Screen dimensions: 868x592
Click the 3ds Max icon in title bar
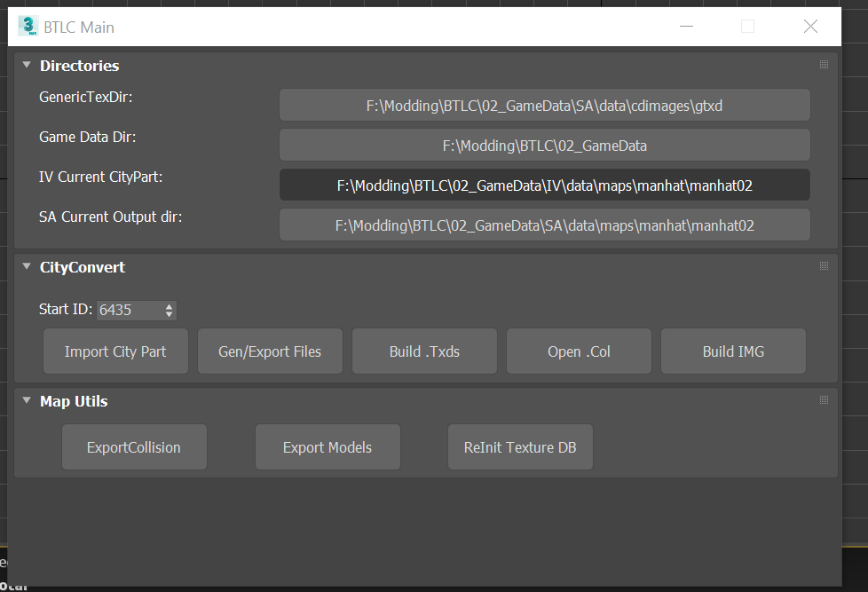coord(28,26)
